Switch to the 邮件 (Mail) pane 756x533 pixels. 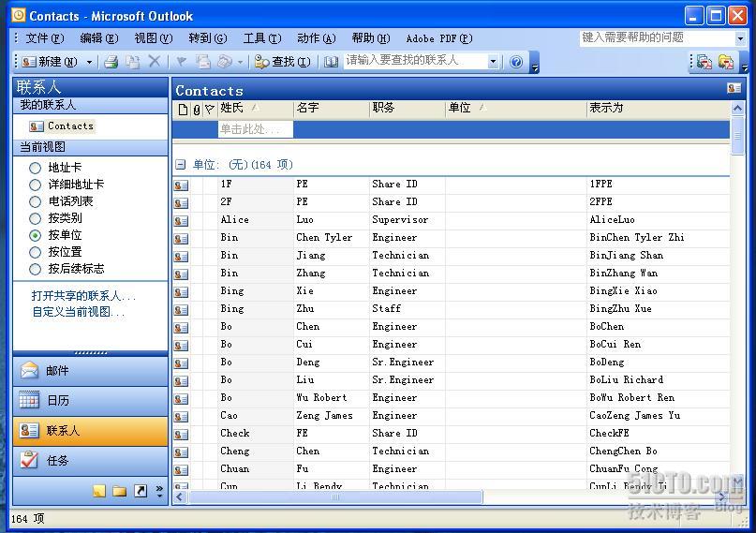[x=90, y=371]
